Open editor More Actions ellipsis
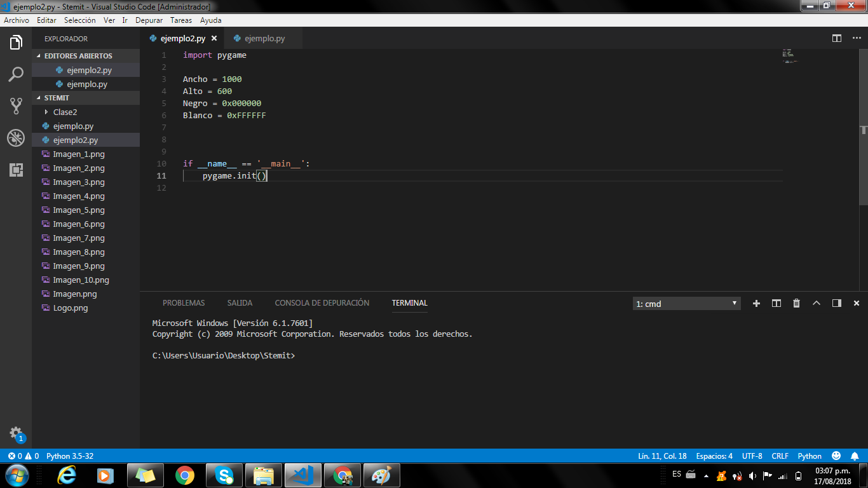The width and height of the screenshot is (868, 488). [x=856, y=38]
